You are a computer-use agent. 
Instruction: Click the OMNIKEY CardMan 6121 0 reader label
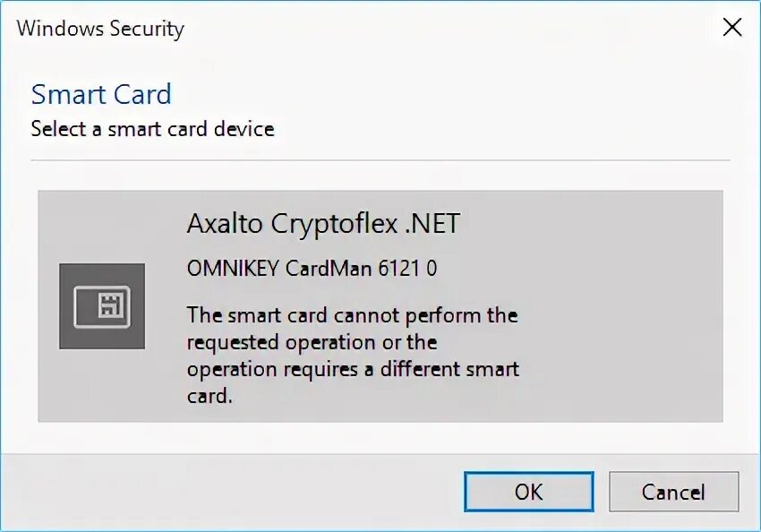pyautogui.click(x=312, y=268)
